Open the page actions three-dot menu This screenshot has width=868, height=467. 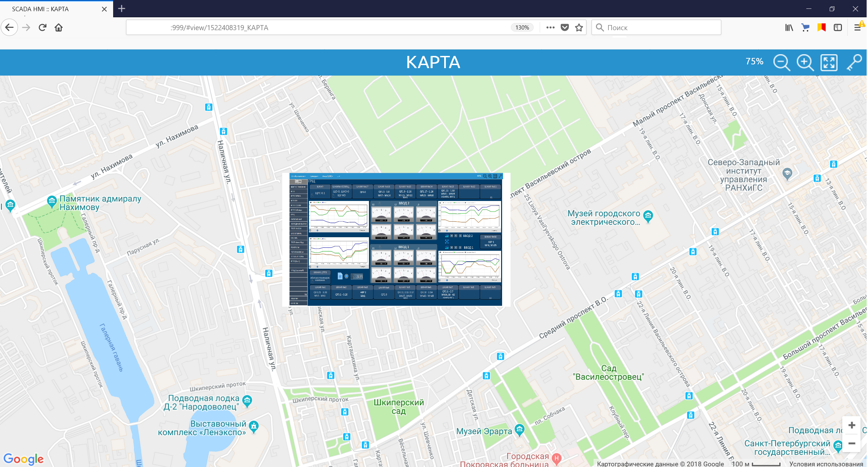pyautogui.click(x=550, y=27)
